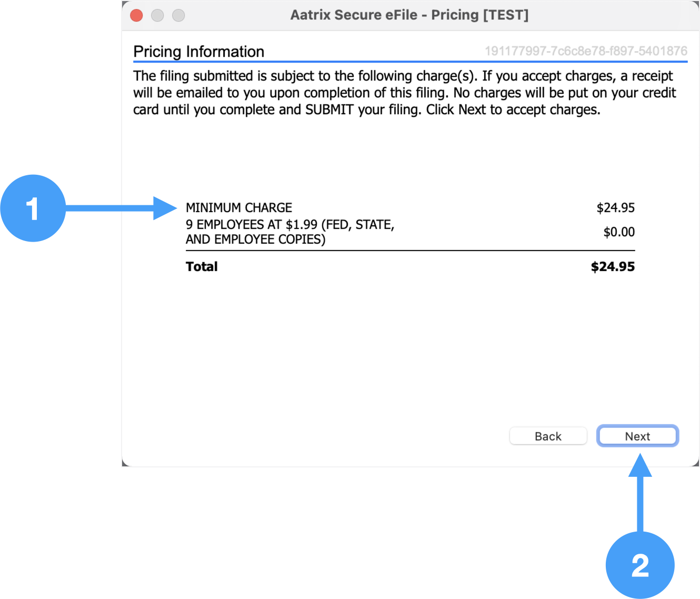The image size is (700, 599).
Task: Select the 9 EMPLOYEES AT $1.99 line
Action: point(289,232)
